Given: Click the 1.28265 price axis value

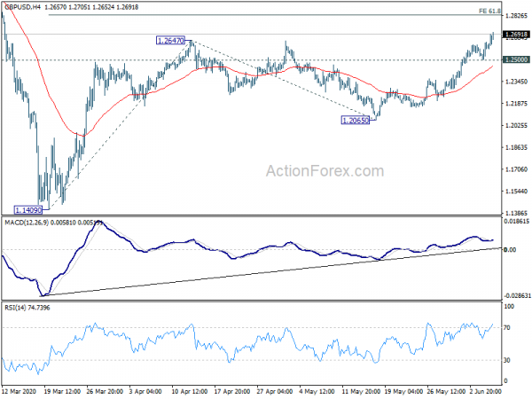Looking at the screenshot, I should click(516, 16).
